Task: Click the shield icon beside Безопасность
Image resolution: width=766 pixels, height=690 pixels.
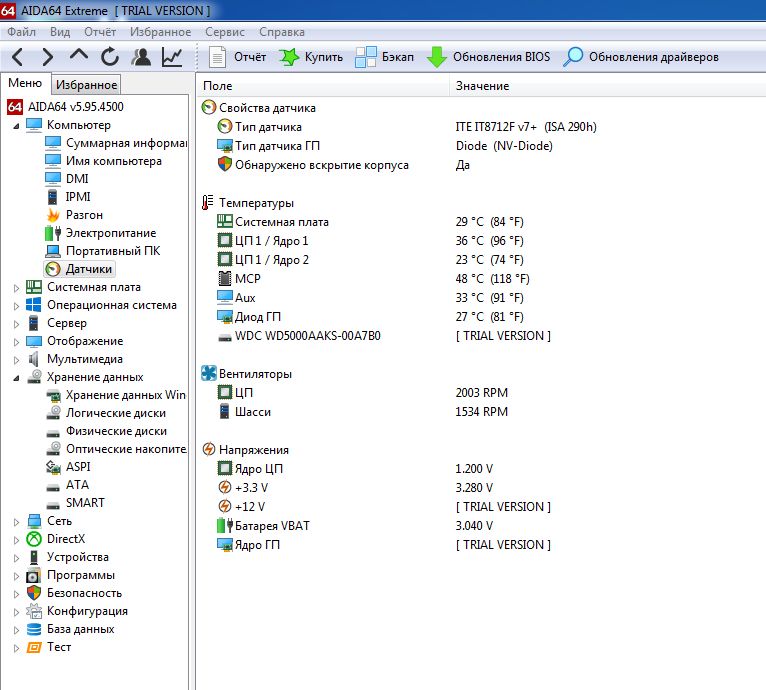Action: pos(34,593)
